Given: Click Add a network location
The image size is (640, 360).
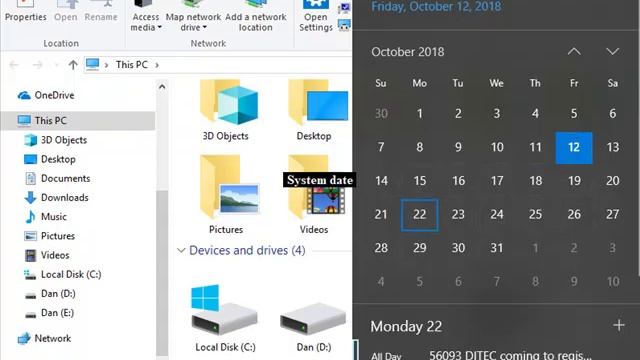Looking at the screenshot, I should (256, 16).
